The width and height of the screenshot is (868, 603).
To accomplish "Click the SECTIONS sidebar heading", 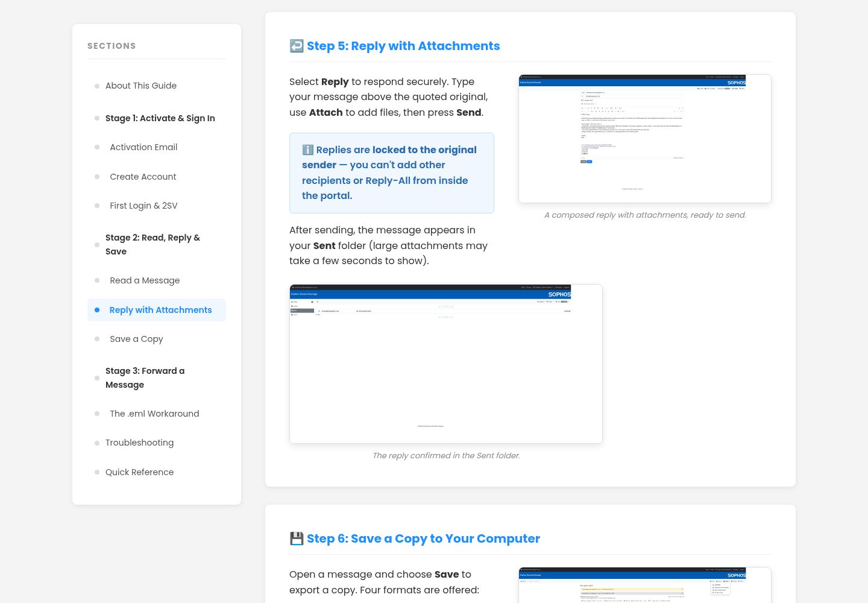I will [112, 46].
